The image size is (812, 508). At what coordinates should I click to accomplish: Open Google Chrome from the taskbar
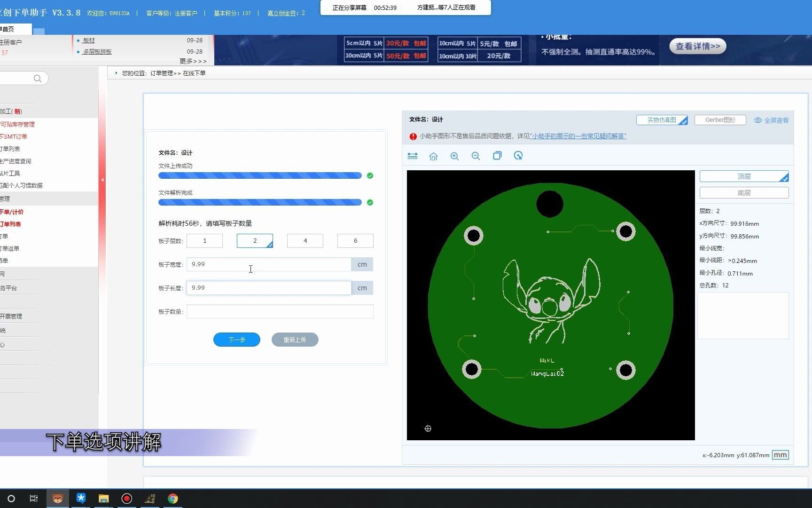click(173, 499)
